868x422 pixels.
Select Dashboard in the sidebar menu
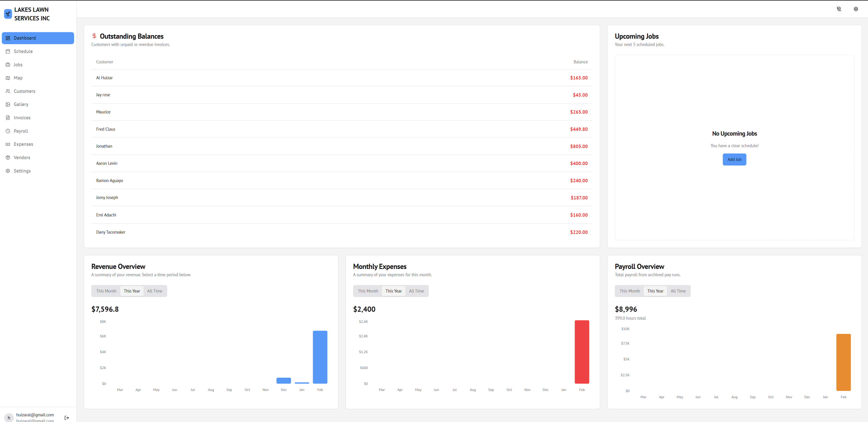[24, 38]
